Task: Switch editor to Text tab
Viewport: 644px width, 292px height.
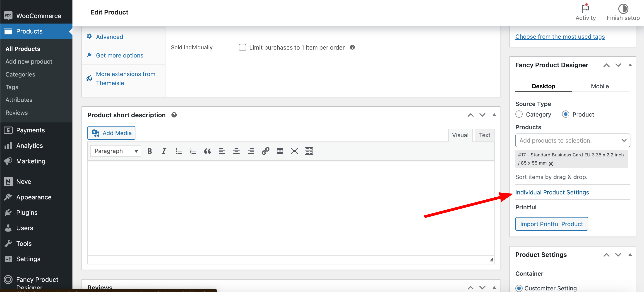Action: coord(484,135)
